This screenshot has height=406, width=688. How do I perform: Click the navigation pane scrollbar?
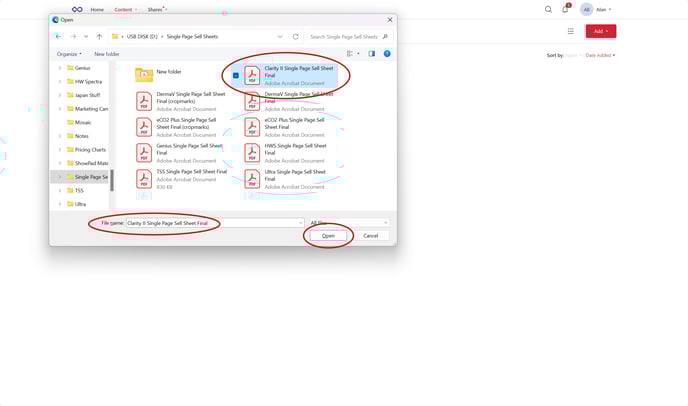click(x=111, y=180)
